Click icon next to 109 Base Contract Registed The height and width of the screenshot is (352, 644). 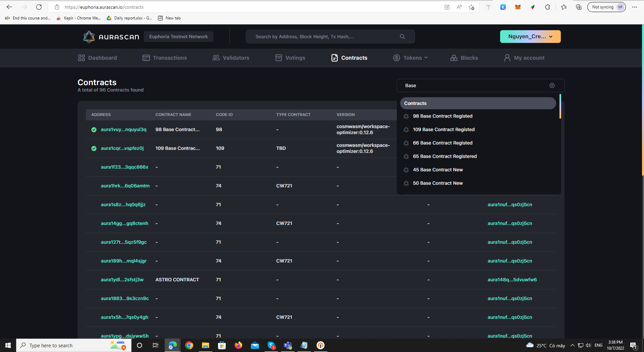[406, 129]
